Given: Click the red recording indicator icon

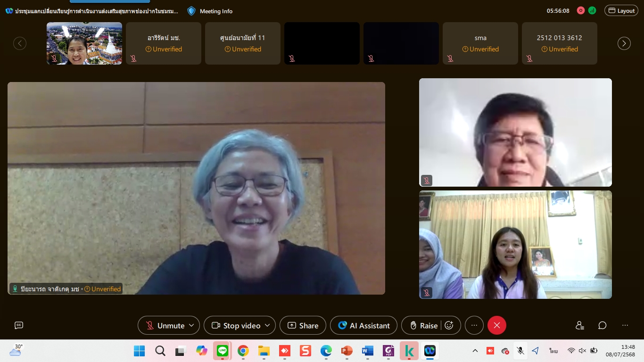Looking at the screenshot, I should (581, 10).
